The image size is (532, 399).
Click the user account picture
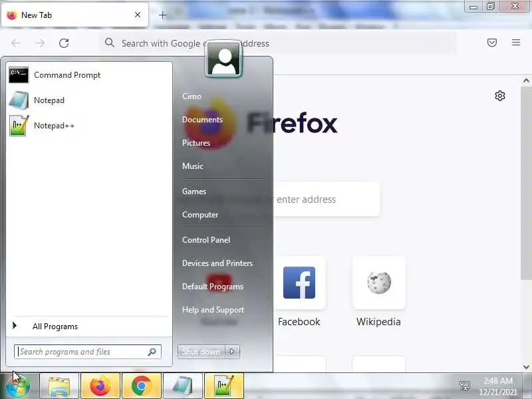tap(223, 59)
